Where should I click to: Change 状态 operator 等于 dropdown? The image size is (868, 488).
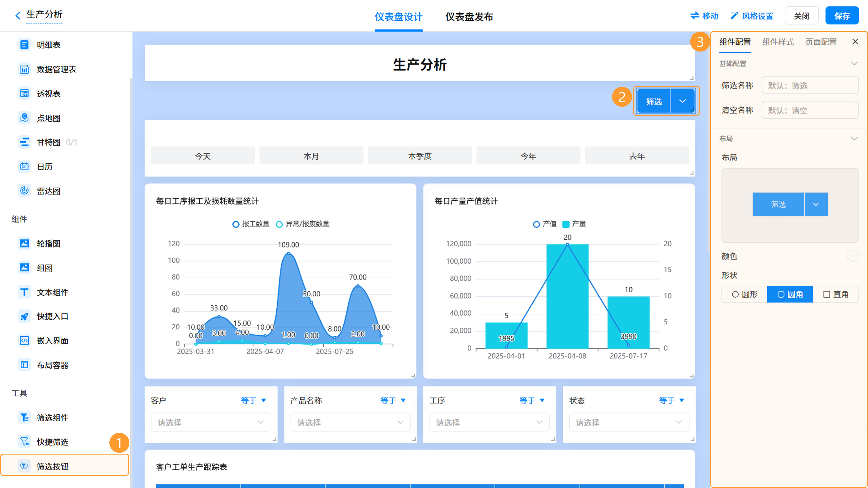coord(672,400)
